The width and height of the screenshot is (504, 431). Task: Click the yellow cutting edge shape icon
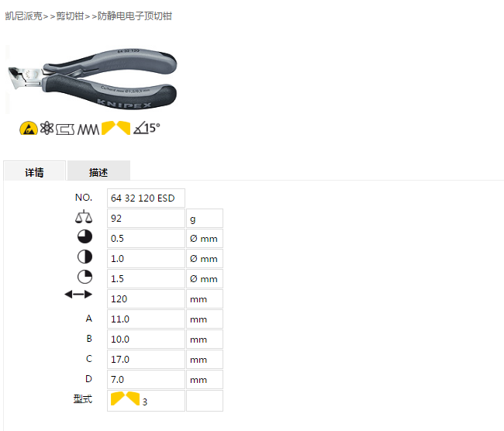click(116, 128)
